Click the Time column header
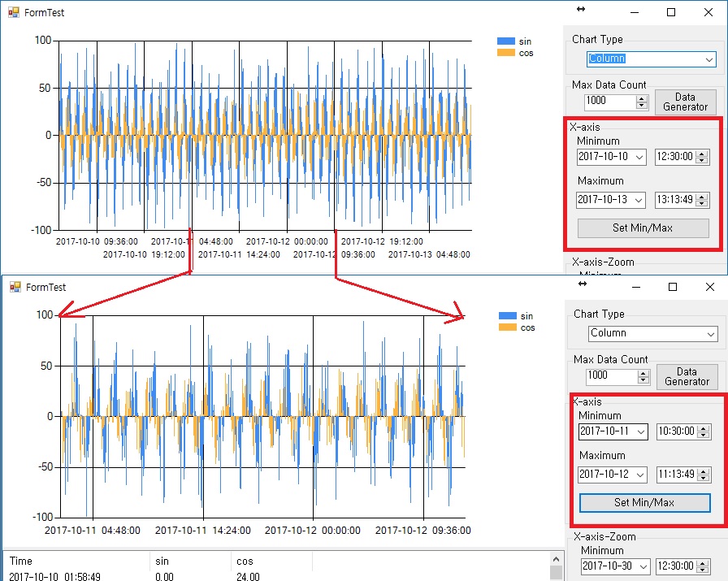728x581 pixels. pyautogui.click(x=76, y=561)
